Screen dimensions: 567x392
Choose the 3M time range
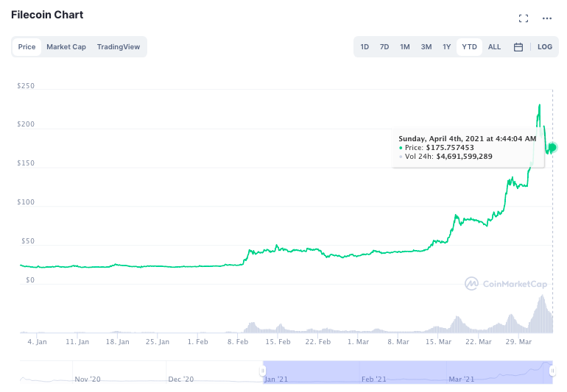point(426,47)
